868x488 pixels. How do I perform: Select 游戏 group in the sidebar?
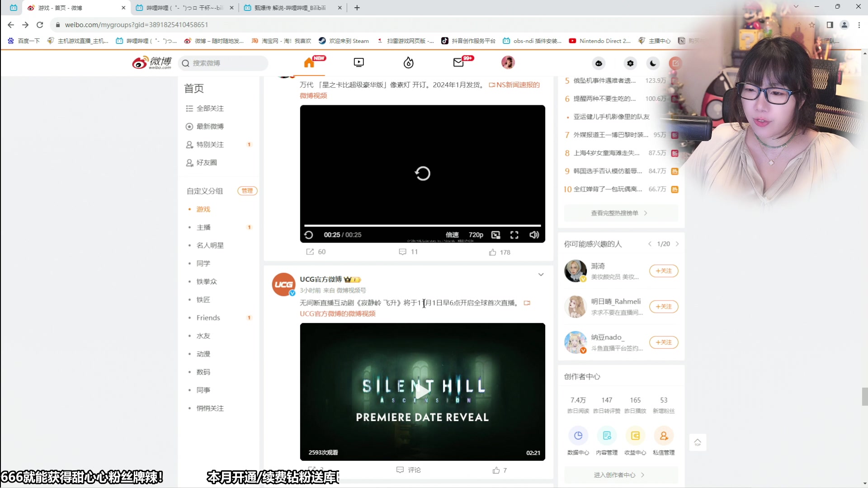203,209
